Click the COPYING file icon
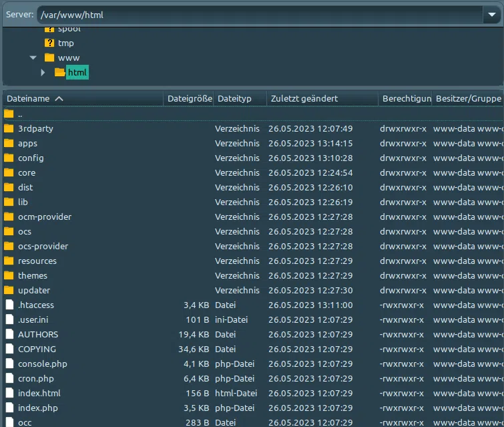Image resolution: width=504 pixels, height=427 pixels. pyautogui.click(x=9, y=349)
